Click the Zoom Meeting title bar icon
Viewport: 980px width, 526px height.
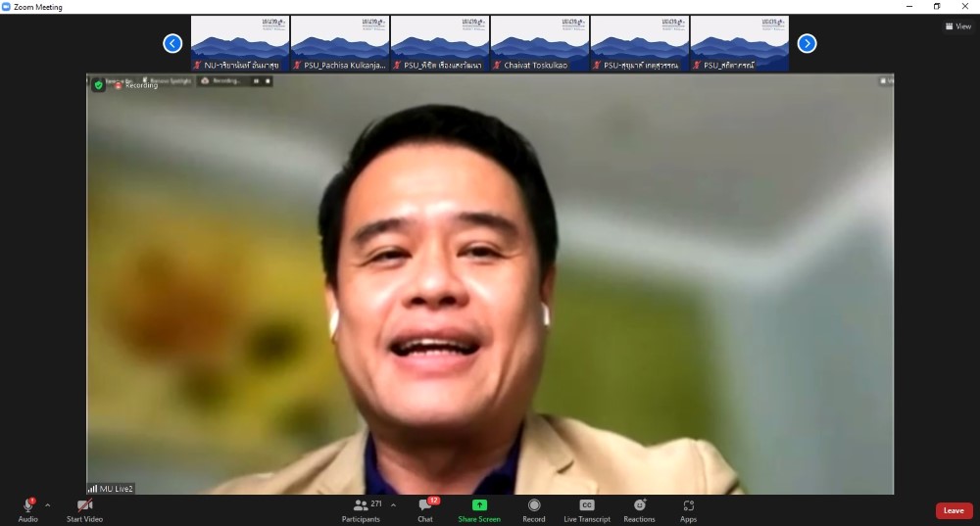coord(7,7)
